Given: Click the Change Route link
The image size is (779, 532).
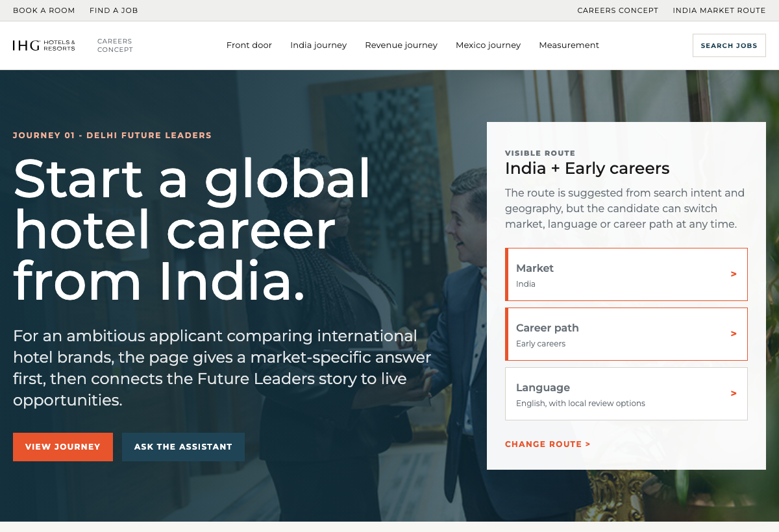Looking at the screenshot, I should 548,444.
